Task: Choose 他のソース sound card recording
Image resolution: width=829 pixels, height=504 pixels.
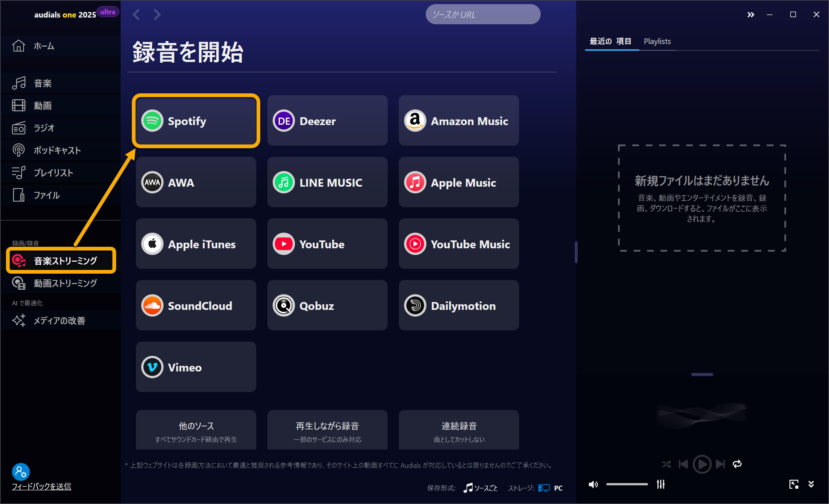Action: (x=196, y=430)
